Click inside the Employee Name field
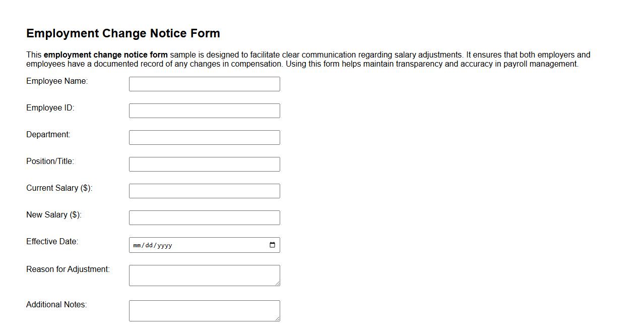The image size is (644, 328). (204, 83)
